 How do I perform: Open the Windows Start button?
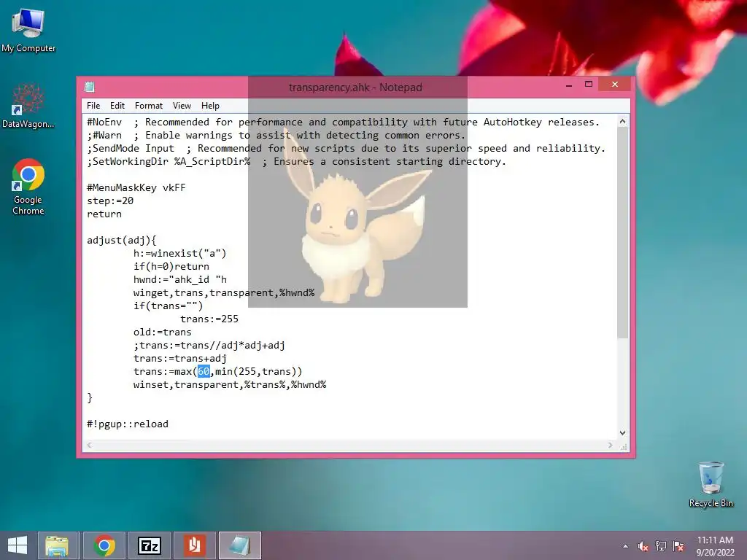pyautogui.click(x=18, y=545)
